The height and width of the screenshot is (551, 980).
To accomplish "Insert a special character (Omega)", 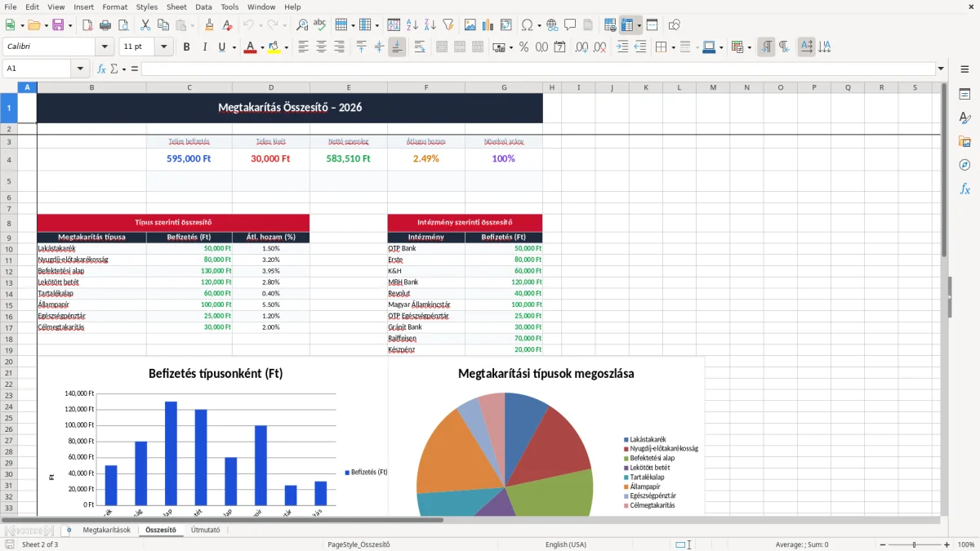I will [x=527, y=25].
